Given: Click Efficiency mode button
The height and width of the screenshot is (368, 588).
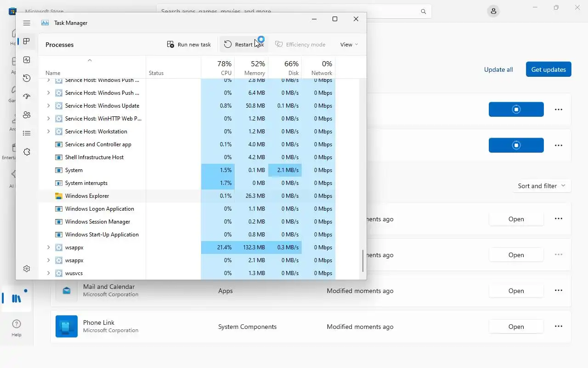Looking at the screenshot, I should pyautogui.click(x=300, y=45).
